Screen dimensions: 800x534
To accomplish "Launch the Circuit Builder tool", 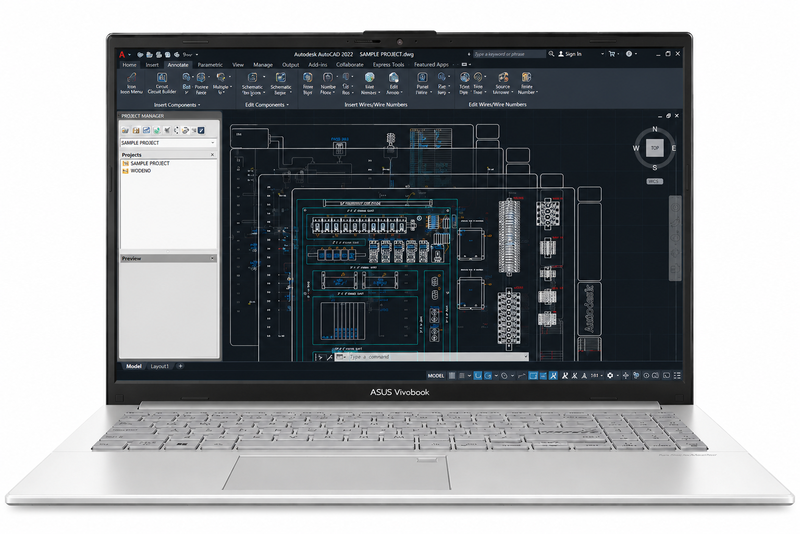I will pos(162,83).
